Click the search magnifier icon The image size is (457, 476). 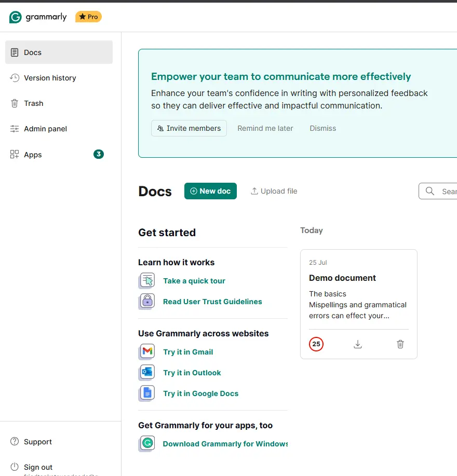click(x=429, y=191)
